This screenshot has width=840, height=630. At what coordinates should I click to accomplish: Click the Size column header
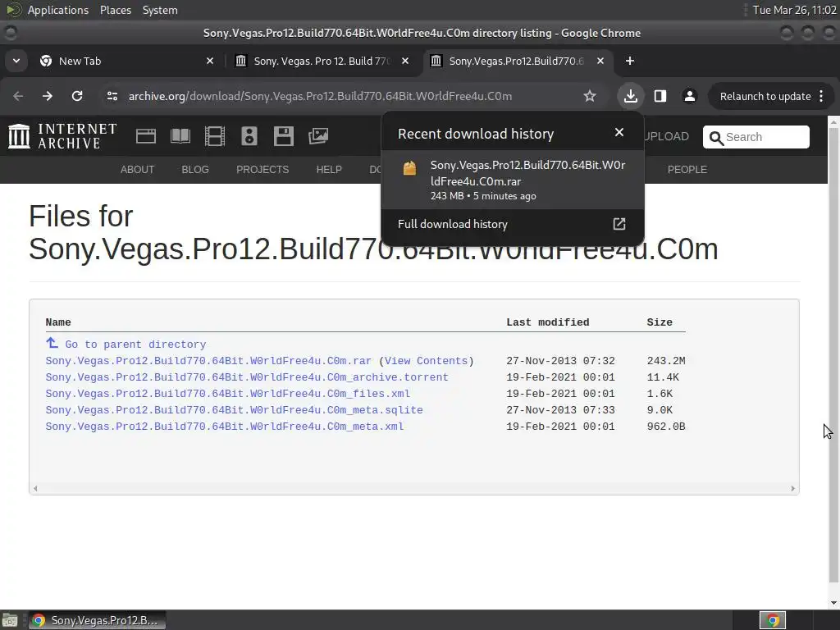pos(660,322)
